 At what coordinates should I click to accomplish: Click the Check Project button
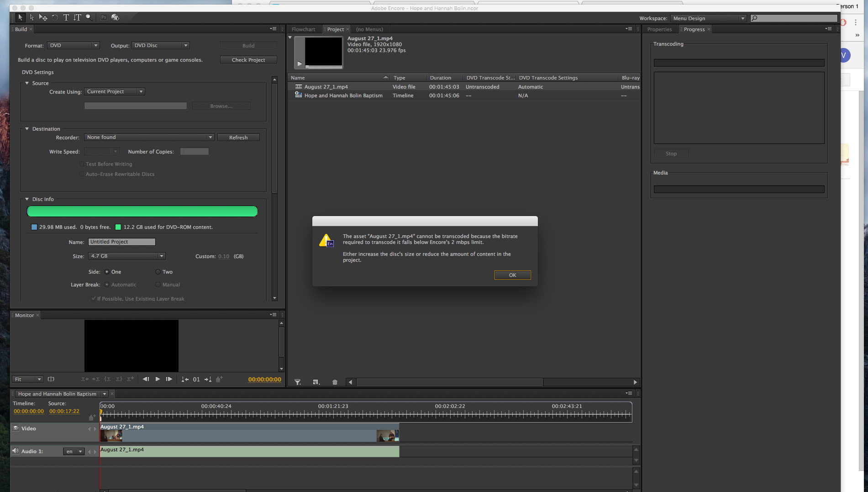(248, 60)
